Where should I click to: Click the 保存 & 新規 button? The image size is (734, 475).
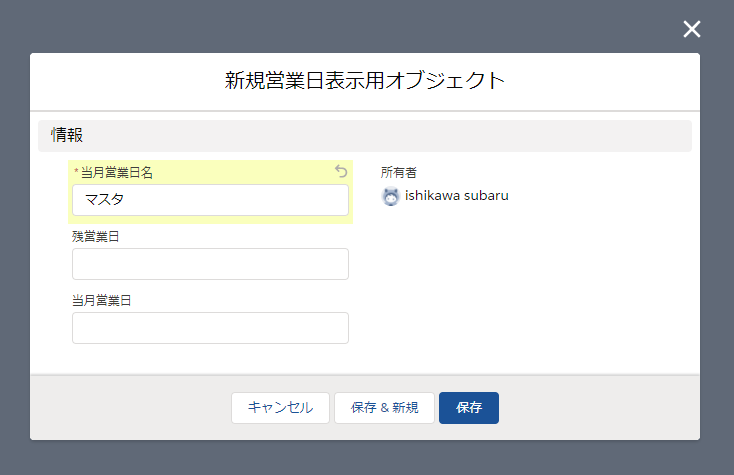384,408
